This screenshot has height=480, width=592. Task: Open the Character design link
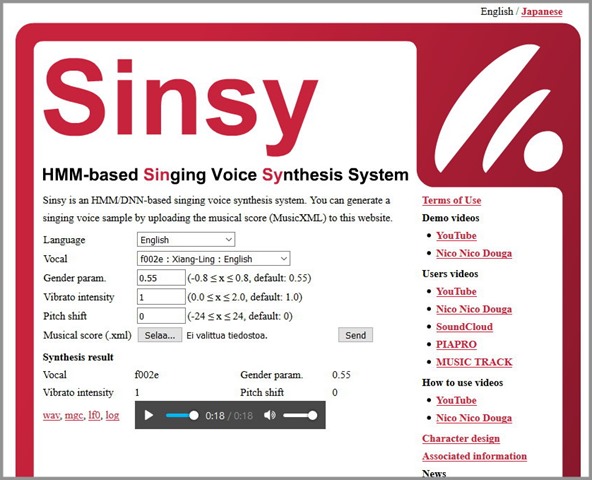461,438
